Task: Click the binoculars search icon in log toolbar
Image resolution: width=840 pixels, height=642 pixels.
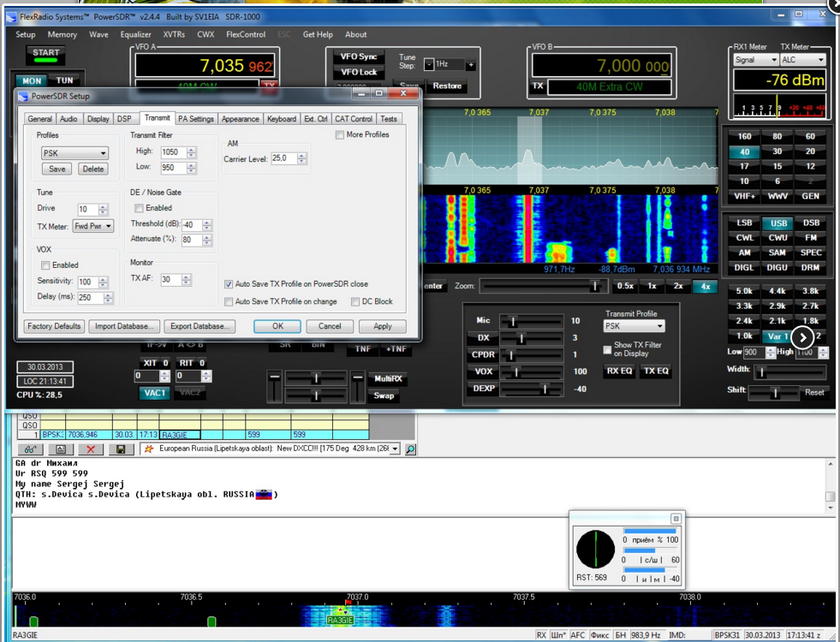Action: point(30,449)
